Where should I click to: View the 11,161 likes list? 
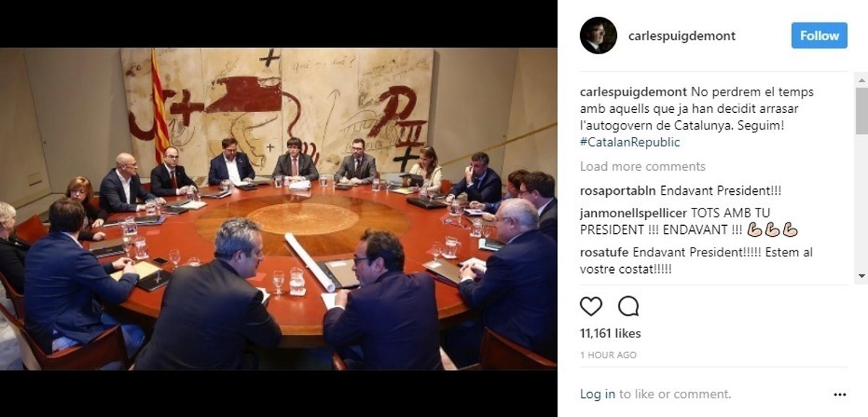click(610, 334)
